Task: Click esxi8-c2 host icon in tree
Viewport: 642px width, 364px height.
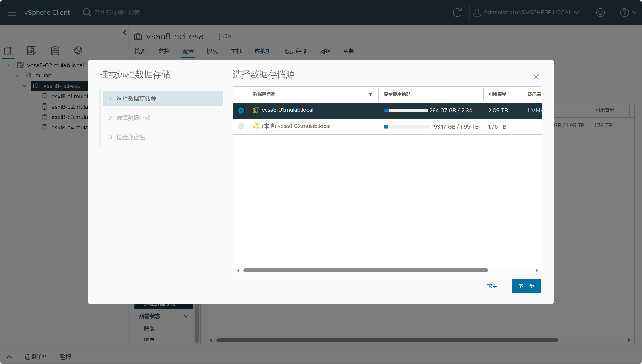Action: (x=45, y=107)
